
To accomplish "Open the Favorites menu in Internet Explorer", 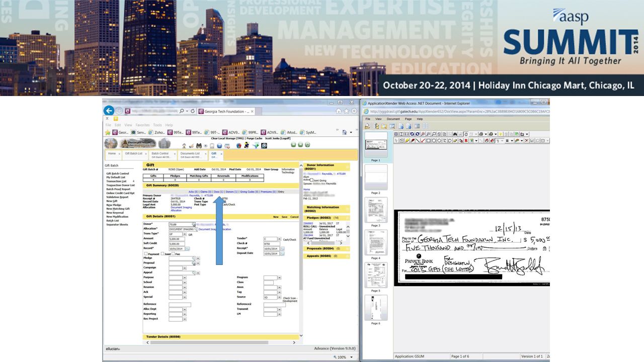I will pos(142,125).
